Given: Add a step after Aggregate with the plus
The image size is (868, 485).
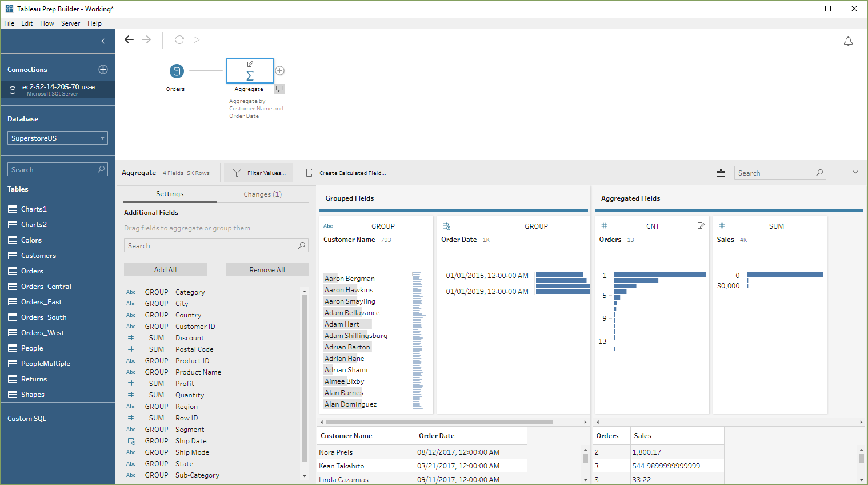Looking at the screenshot, I should coord(280,71).
